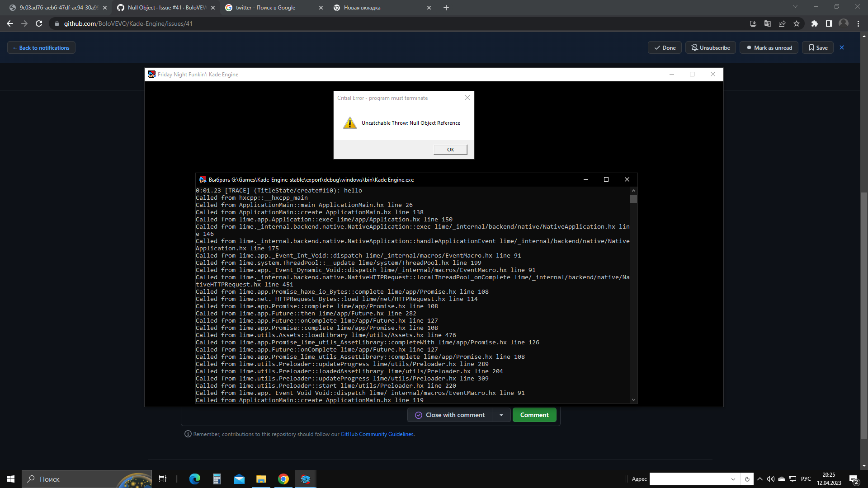The height and width of the screenshot is (488, 868).
Task: Click the Chrome profile avatar
Action: click(x=844, y=23)
